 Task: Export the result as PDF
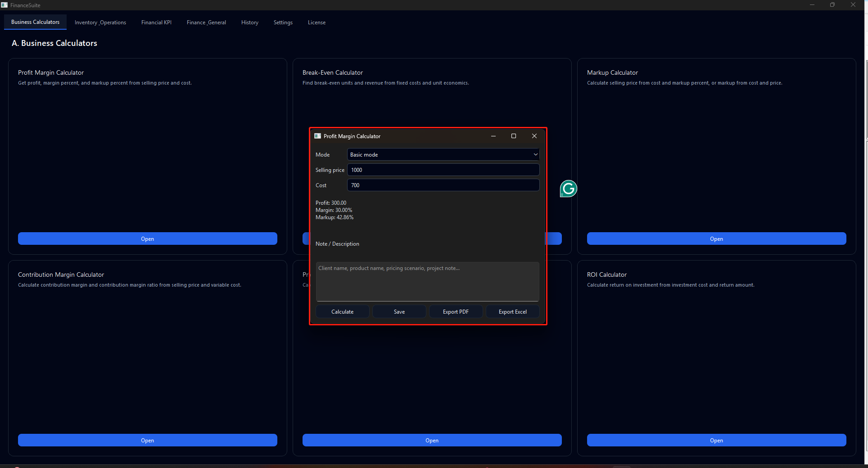(x=456, y=311)
